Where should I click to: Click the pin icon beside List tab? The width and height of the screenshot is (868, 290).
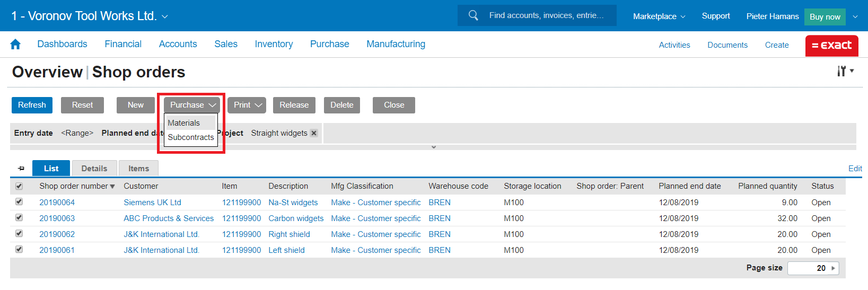point(21,169)
